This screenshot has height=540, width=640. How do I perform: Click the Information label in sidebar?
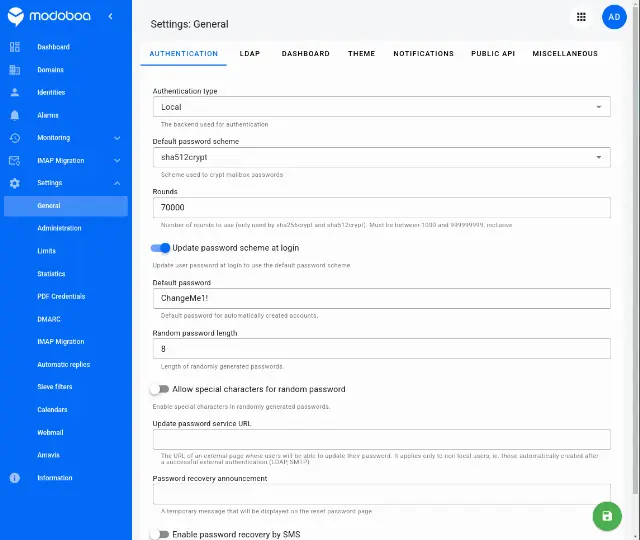(55, 478)
